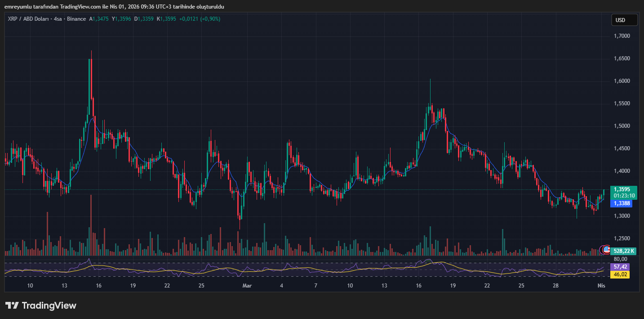This screenshot has height=319, width=644.
Task: Select the purple RSI value badge 57,42
Action: [622, 267]
